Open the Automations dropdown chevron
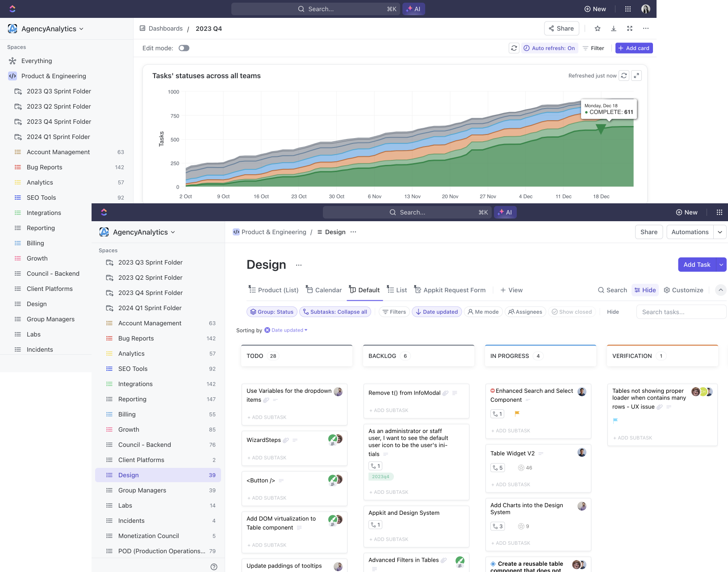This screenshot has height=572, width=728. tap(720, 232)
